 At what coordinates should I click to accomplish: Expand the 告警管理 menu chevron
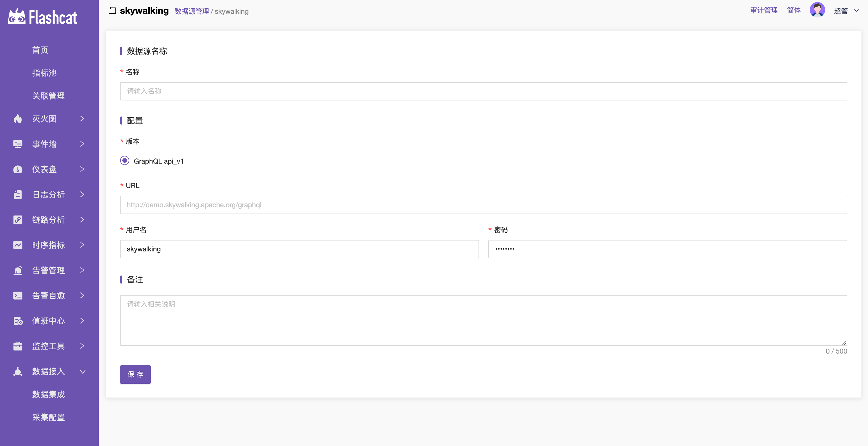pyautogui.click(x=82, y=270)
